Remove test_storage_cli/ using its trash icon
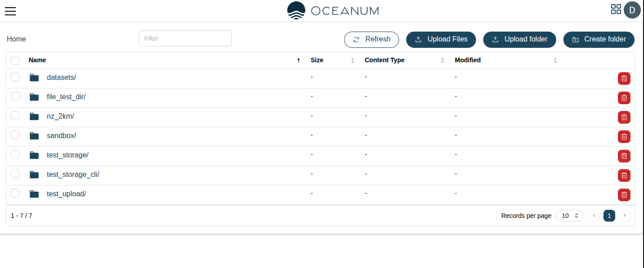 (624, 176)
